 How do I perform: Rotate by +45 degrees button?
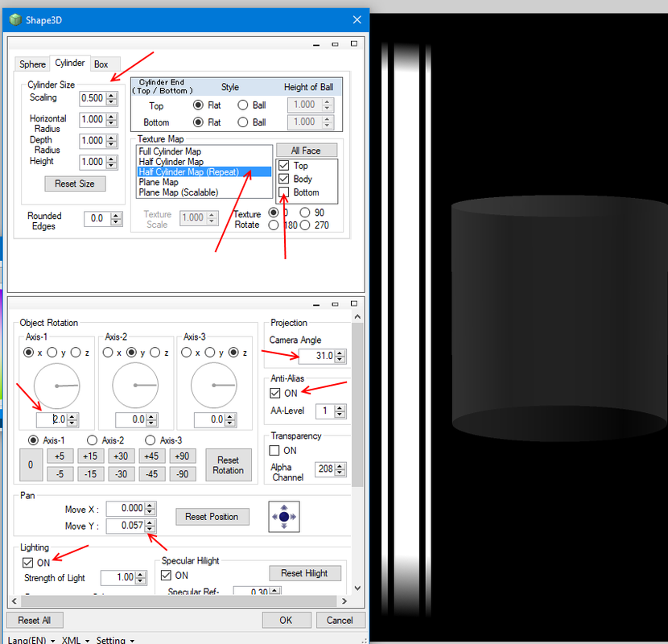coord(151,456)
